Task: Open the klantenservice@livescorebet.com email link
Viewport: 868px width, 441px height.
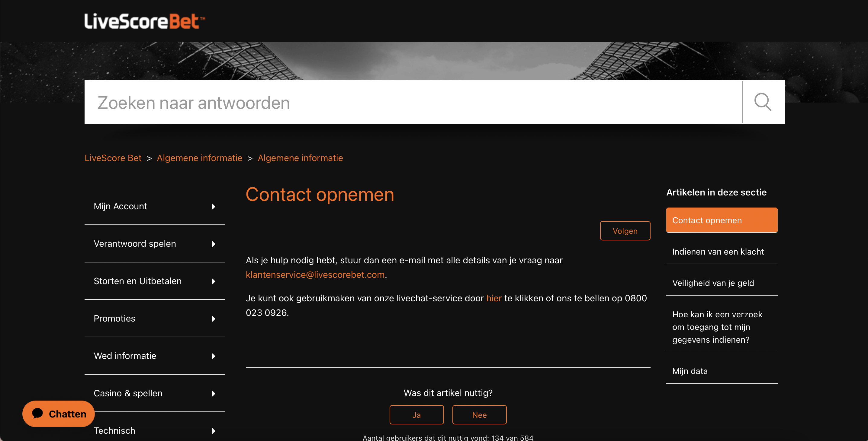Action: coord(315,275)
